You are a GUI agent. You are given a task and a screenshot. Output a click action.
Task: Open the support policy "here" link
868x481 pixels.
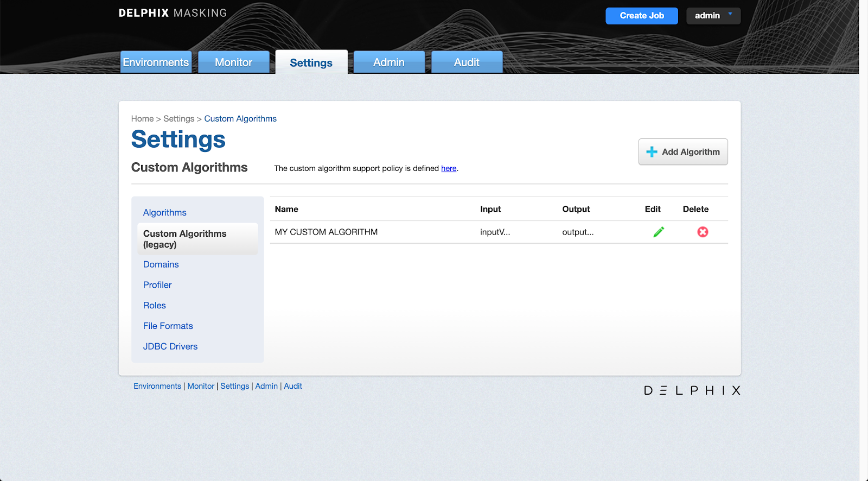click(x=448, y=168)
